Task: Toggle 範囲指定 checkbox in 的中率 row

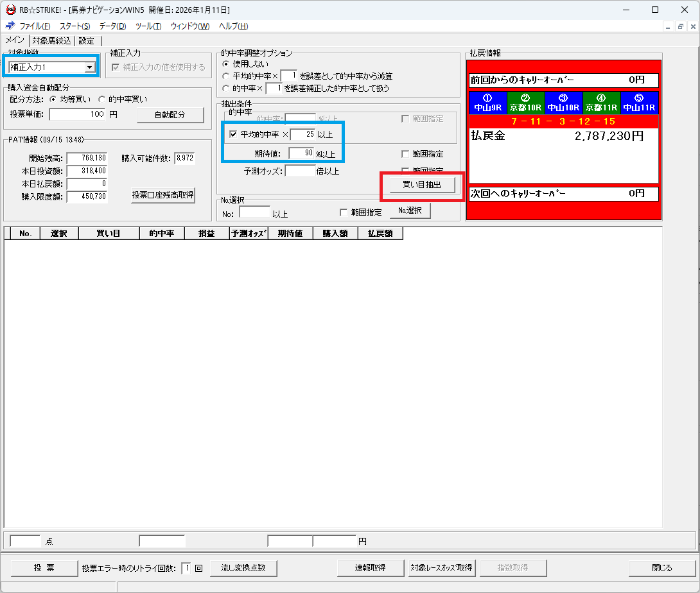Action: coord(405,119)
